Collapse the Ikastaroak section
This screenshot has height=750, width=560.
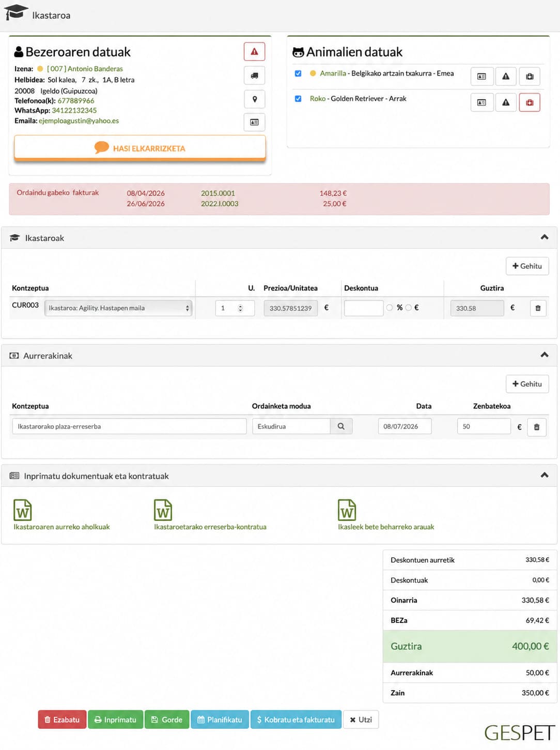click(x=544, y=237)
